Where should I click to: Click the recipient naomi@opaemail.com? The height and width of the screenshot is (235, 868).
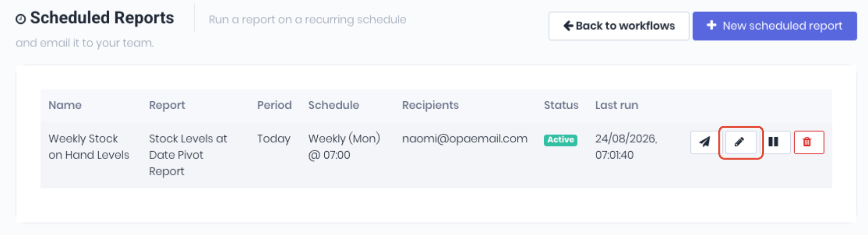point(465,139)
